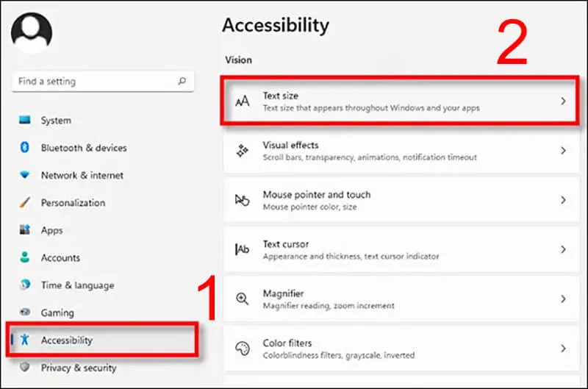This screenshot has width=588, height=389.
Task: Expand Text size chevron arrow
Action: [x=563, y=101]
